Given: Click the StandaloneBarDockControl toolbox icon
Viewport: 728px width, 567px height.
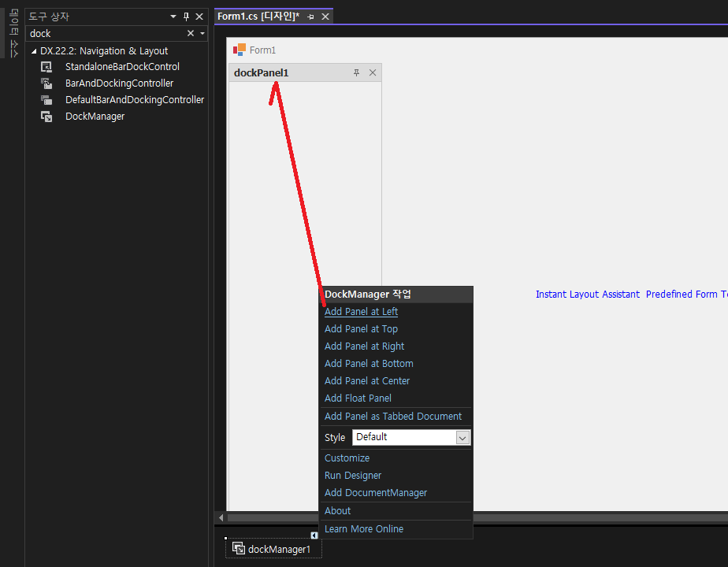Looking at the screenshot, I should 46,67.
